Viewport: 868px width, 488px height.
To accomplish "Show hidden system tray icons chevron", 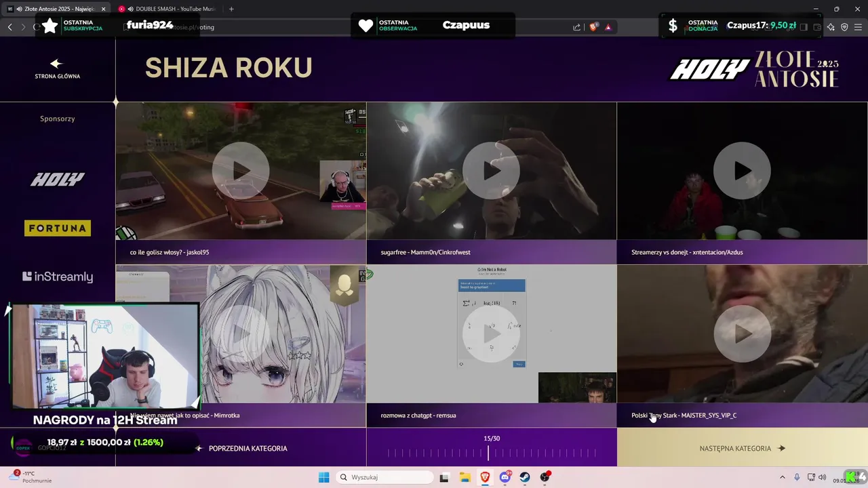I will point(782,477).
